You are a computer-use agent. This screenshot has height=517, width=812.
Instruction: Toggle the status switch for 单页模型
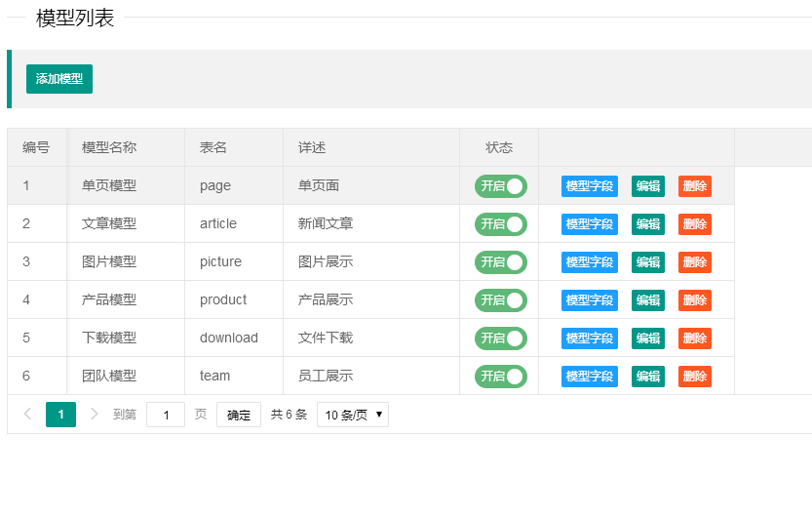point(500,186)
